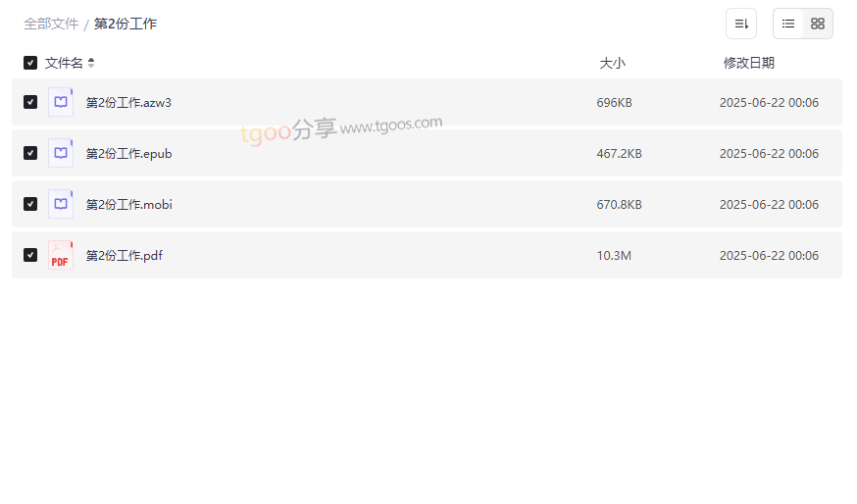The height and width of the screenshot is (504, 857).
Task: Click the 大小 column header
Action: tap(613, 63)
